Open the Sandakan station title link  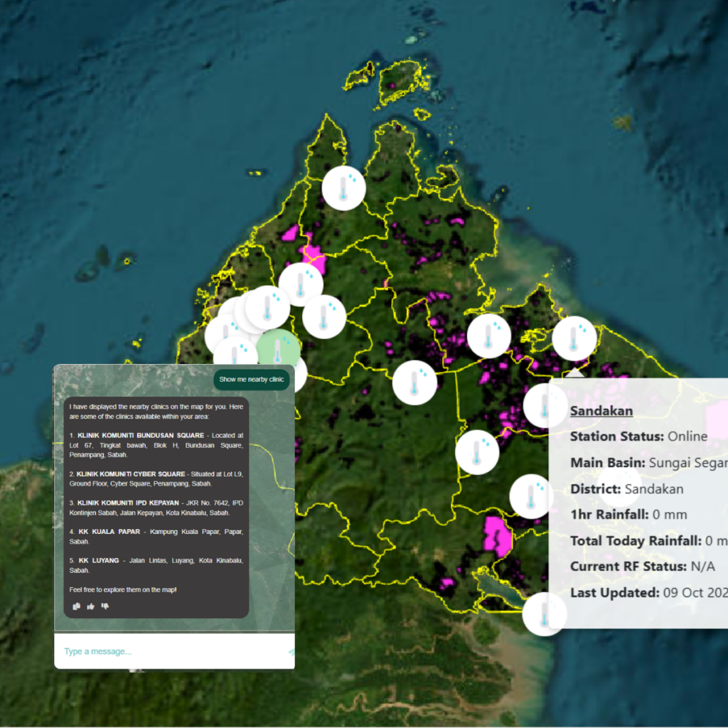click(601, 411)
